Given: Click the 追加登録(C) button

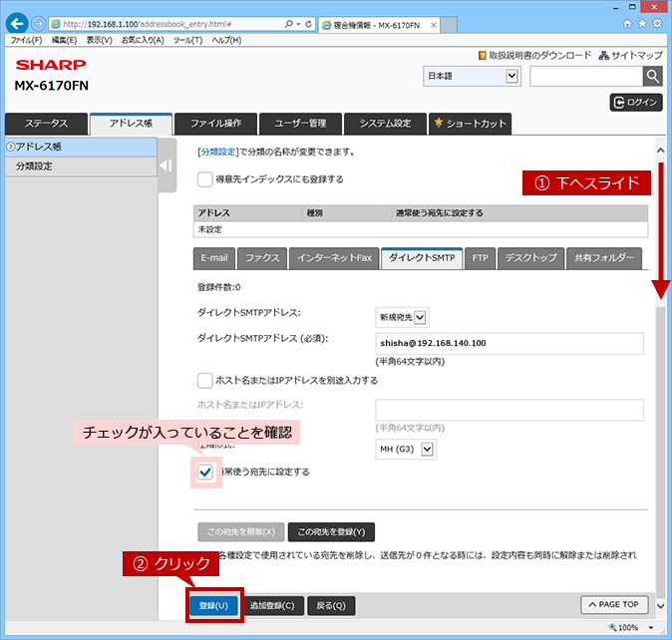Looking at the screenshot, I should tap(272, 606).
